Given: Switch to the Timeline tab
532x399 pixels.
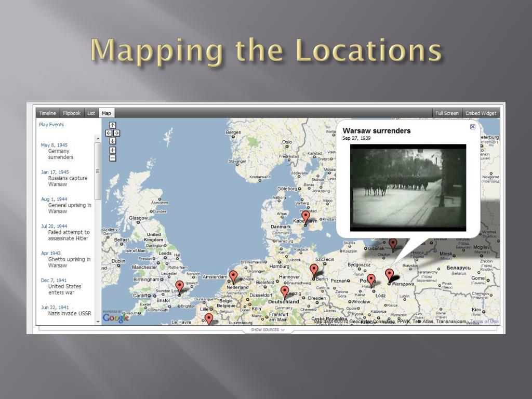Looking at the screenshot, I should click(47, 113).
